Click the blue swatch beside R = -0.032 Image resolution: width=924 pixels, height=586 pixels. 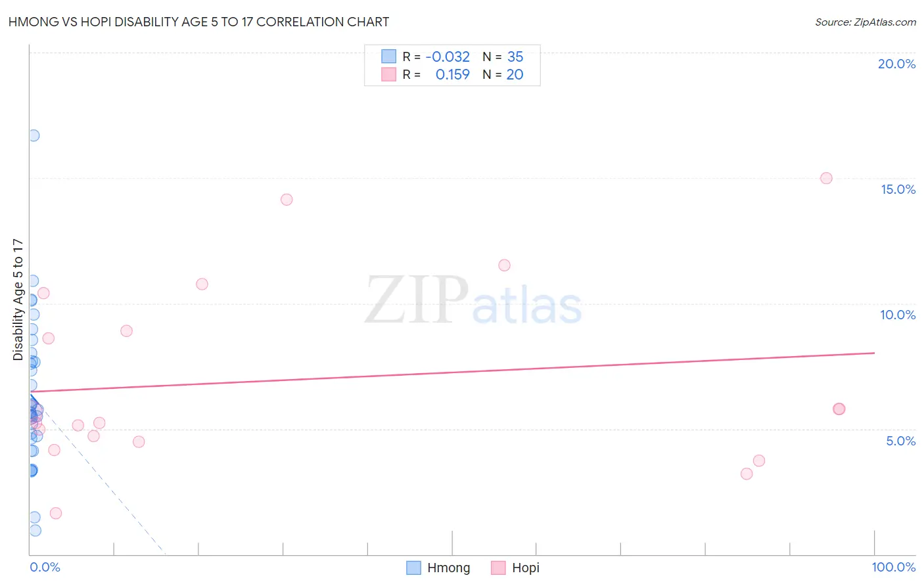[388, 56]
